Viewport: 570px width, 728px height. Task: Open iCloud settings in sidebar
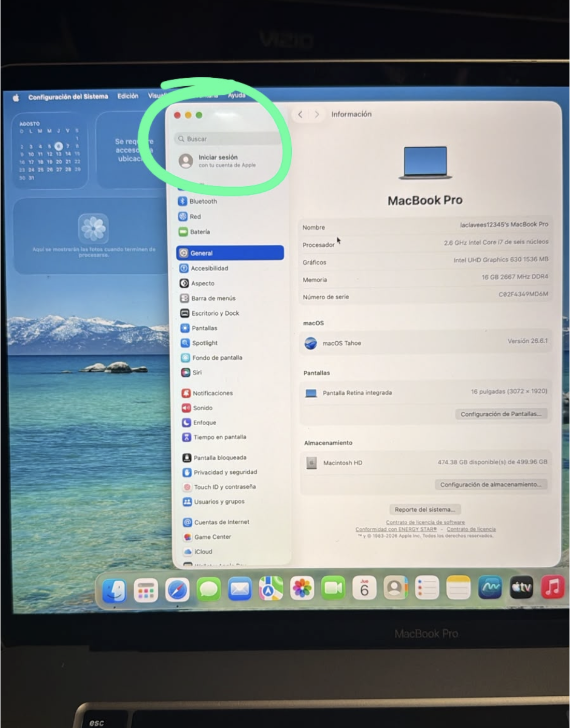coord(198,552)
